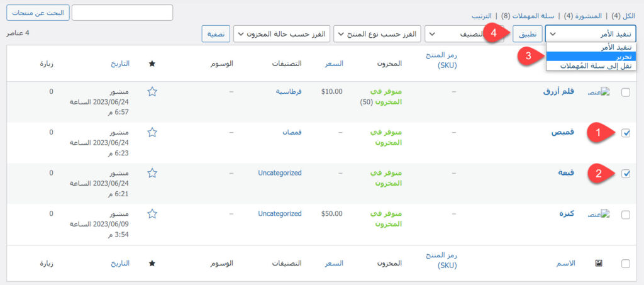
Task: Uncheck the قبعة product checkbox
Action: point(625,174)
